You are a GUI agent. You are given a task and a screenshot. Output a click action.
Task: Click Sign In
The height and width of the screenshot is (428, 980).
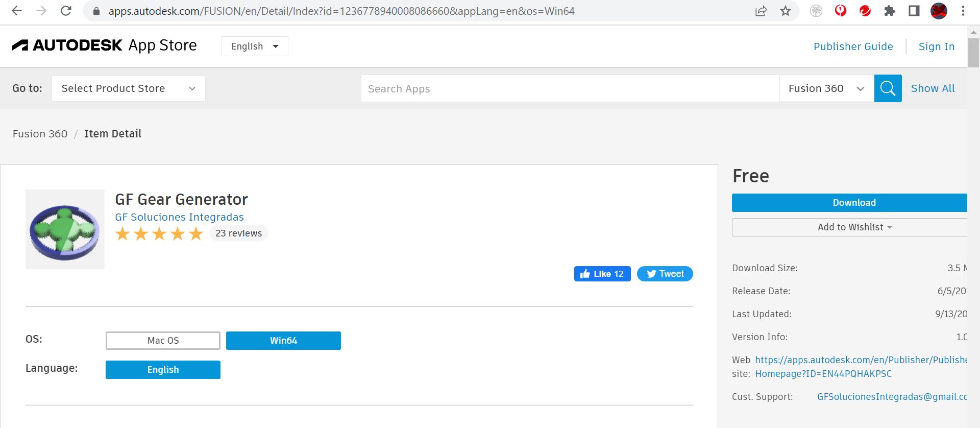click(x=937, y=46)
